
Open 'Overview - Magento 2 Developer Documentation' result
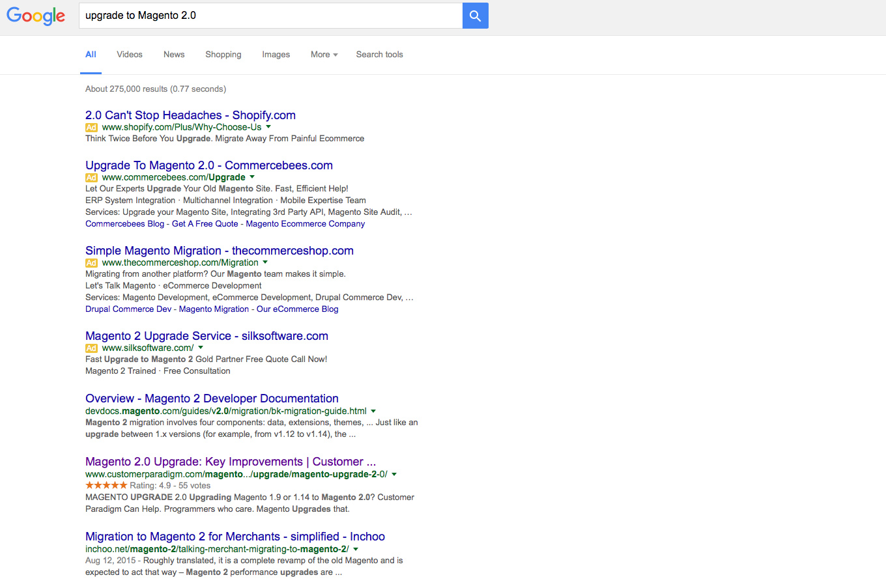coord(212,399)
